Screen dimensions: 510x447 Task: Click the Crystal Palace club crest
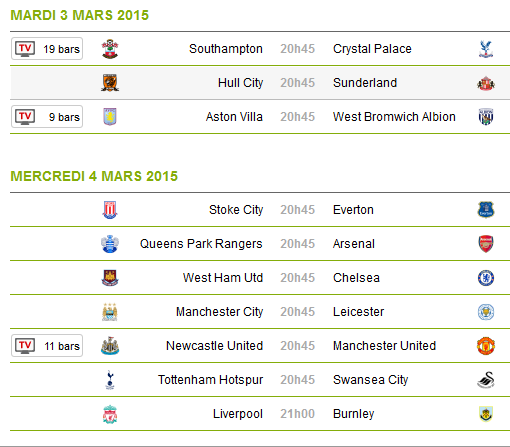(486, 49)
